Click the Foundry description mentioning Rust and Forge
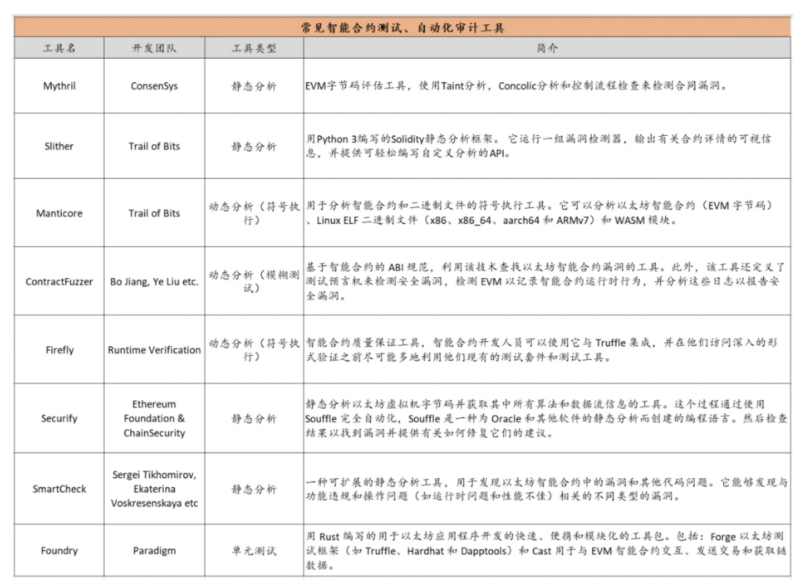This screenshot has height=584, width=803. coord(545,551)
